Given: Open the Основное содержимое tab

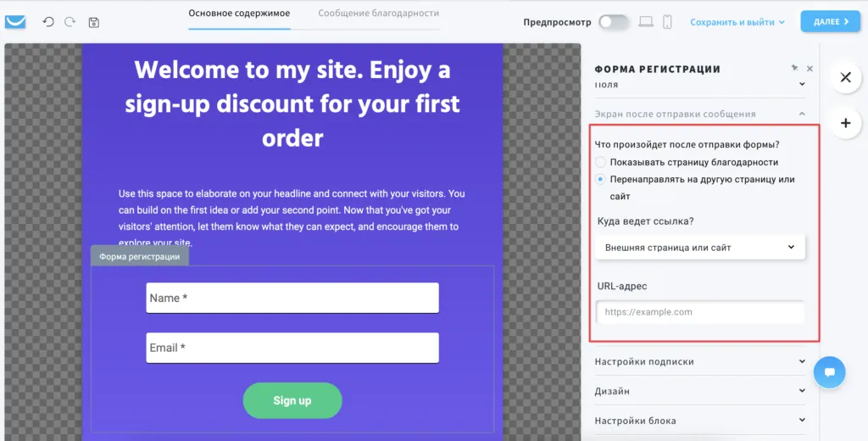Looking at the screenshot, I should click(239, 14).
